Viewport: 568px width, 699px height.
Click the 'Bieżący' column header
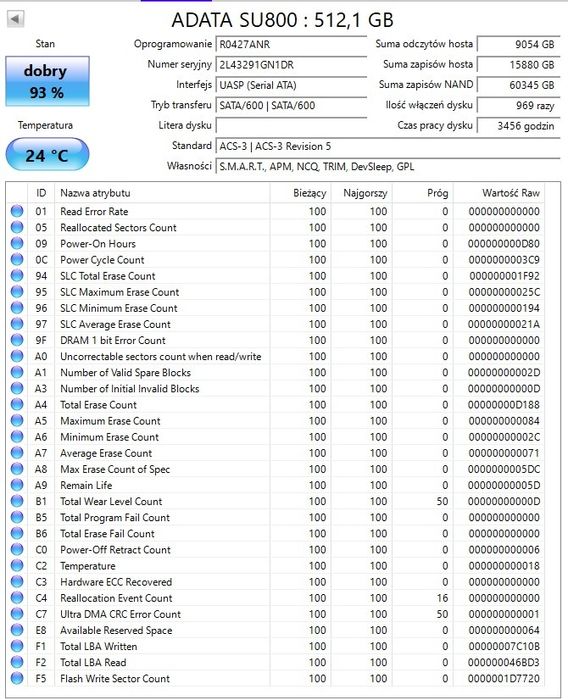[301, 193]
